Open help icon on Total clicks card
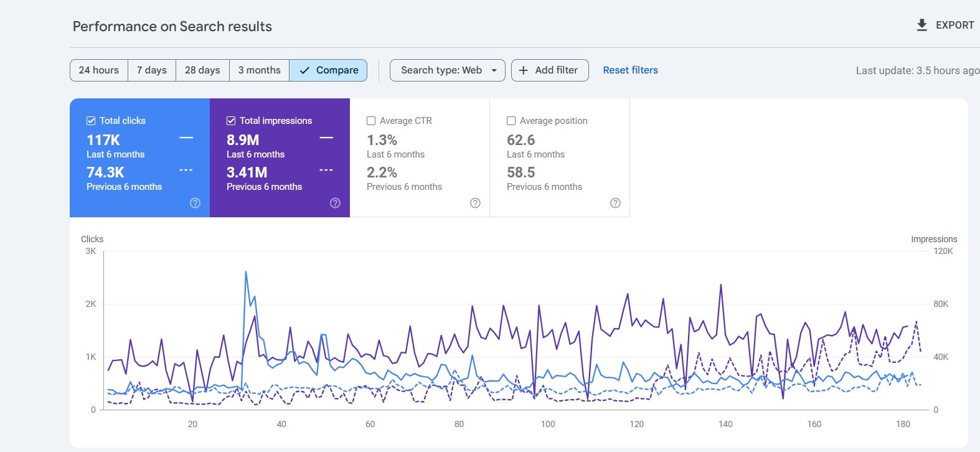 click(195, 203)
